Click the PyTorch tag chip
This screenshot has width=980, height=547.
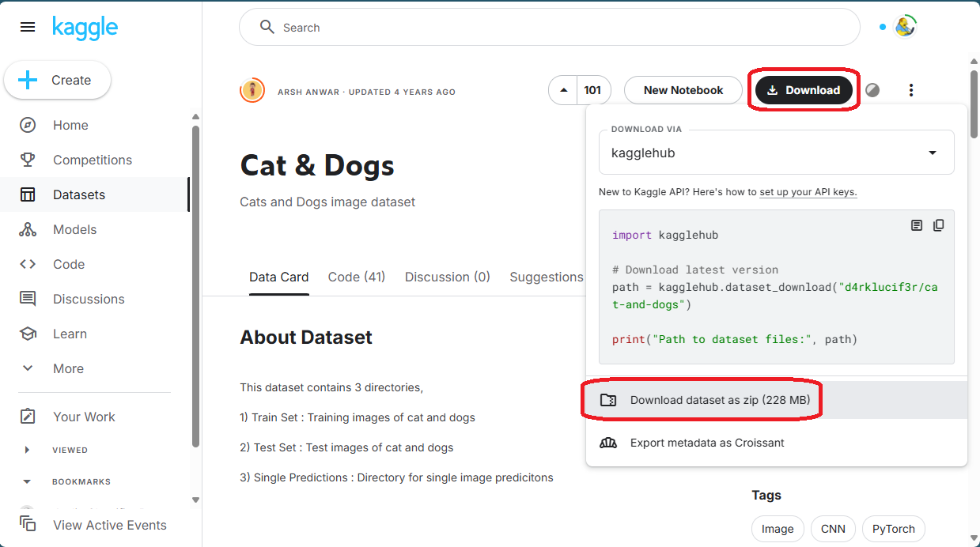(x=893, y=529)
